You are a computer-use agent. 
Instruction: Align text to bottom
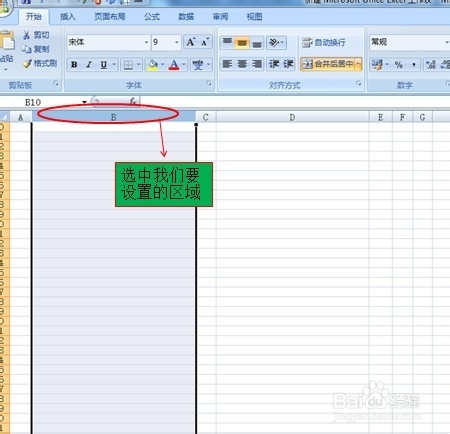tap(257, 42)
